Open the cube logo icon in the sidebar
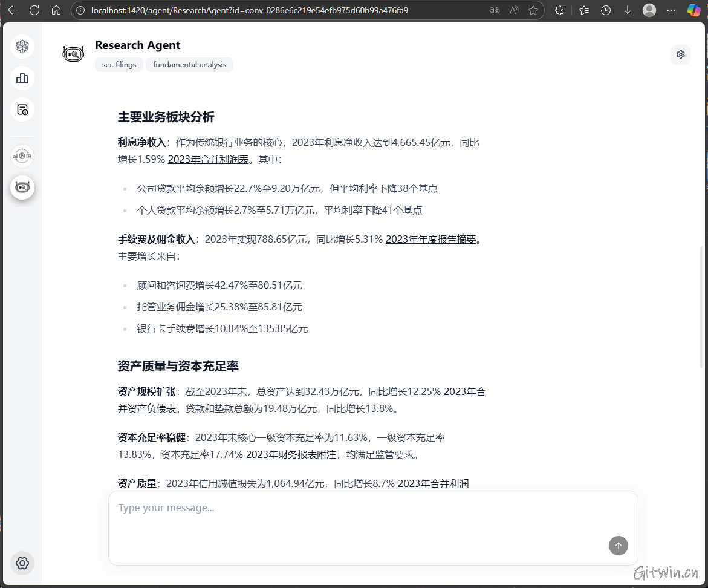 pos(22,47)
